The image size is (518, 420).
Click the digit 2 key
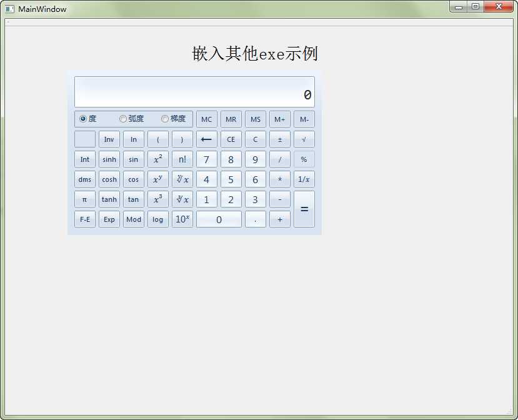tap(231, 199)
